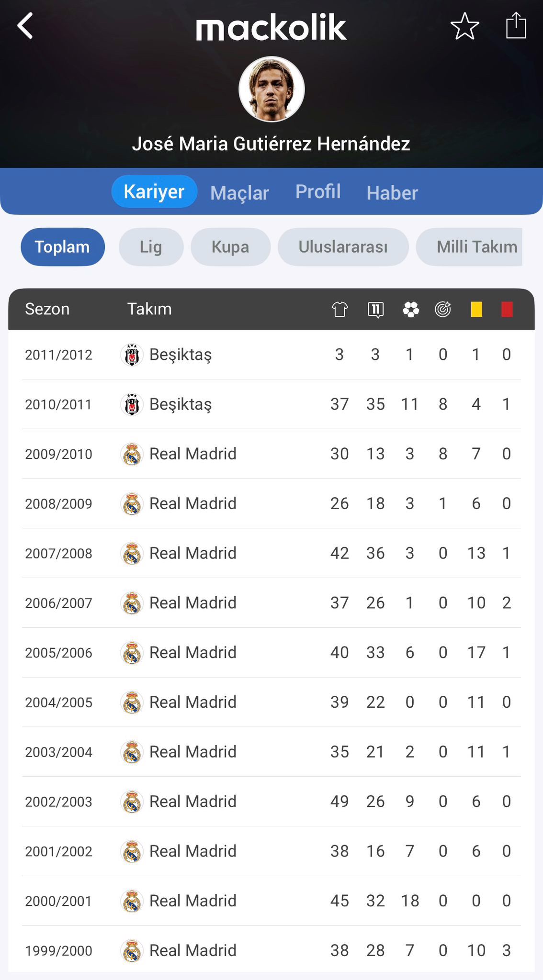Click the goals ball column icon
This screenshot has width=543, height=980.
coord(410,310)
